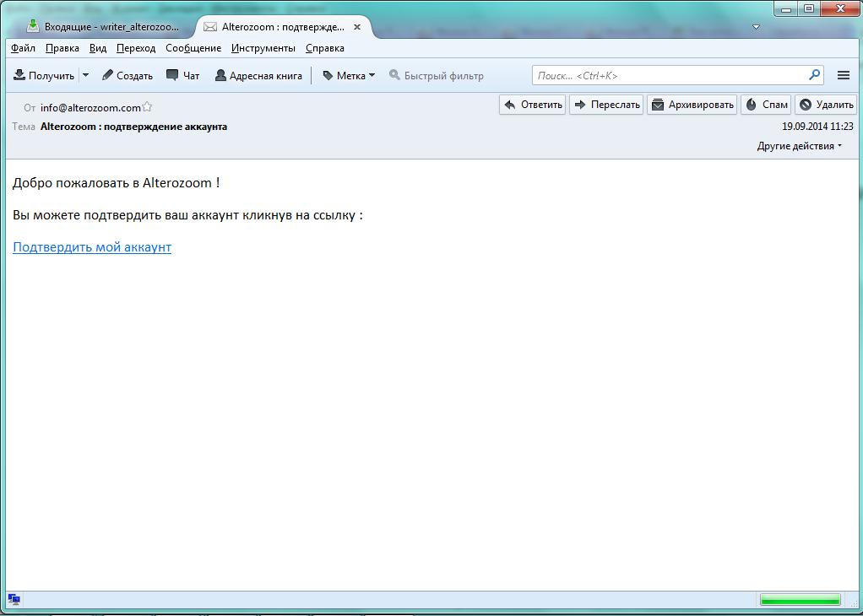Open the hamburger application menu
This screenshot has height=616, width=863.
843,75
